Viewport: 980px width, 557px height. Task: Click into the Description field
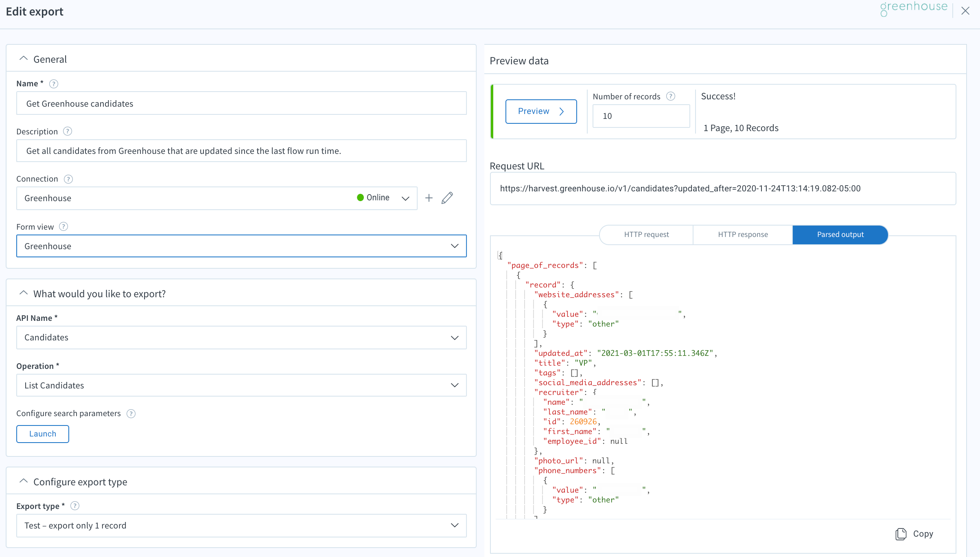pos(241,151)
